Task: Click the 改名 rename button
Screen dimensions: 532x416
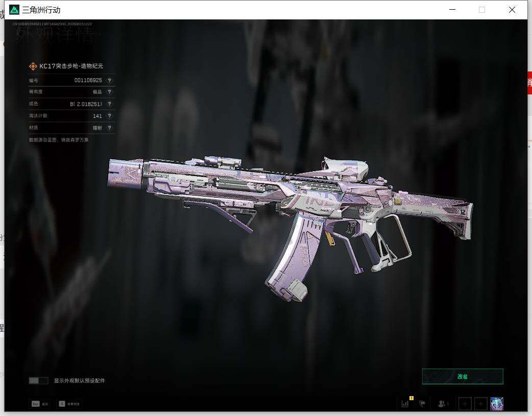Action: click(463, 376)
